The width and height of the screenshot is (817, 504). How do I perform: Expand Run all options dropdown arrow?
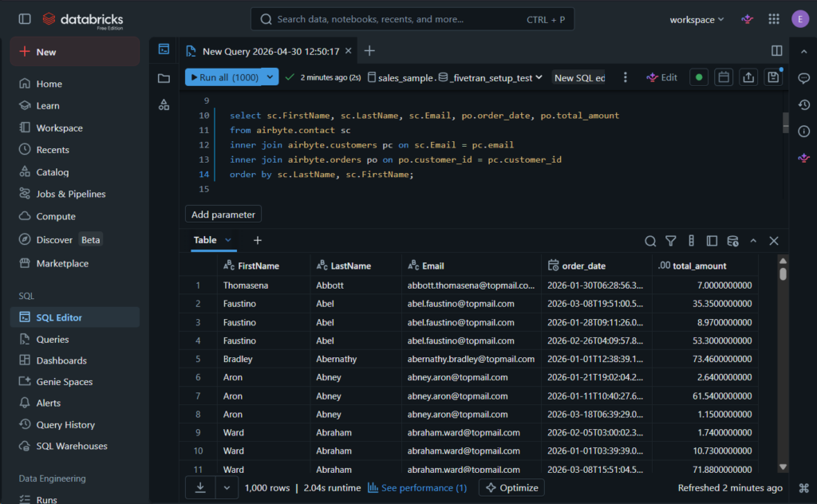pyautogui.click(x=270, y=77)
